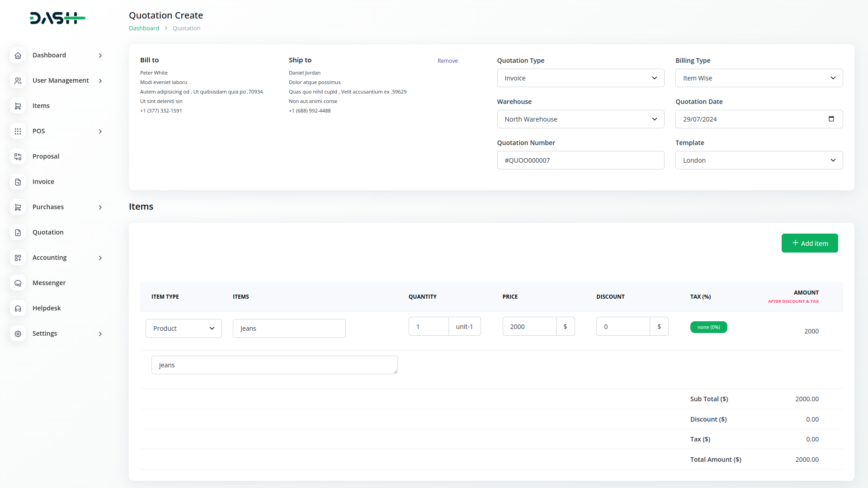Click the DASH logo
This screenshot has width=868, height=488.
click(57, 18)
